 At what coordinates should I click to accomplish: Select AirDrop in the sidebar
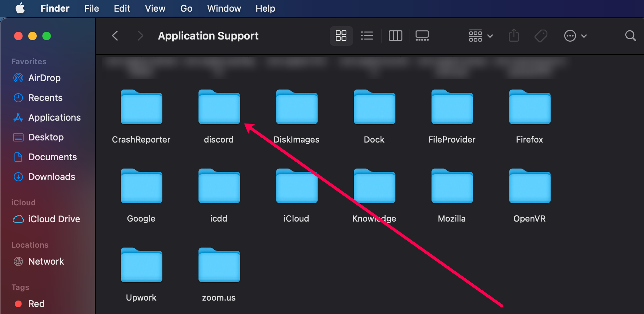pyautogui.click(x=37, y=78)
